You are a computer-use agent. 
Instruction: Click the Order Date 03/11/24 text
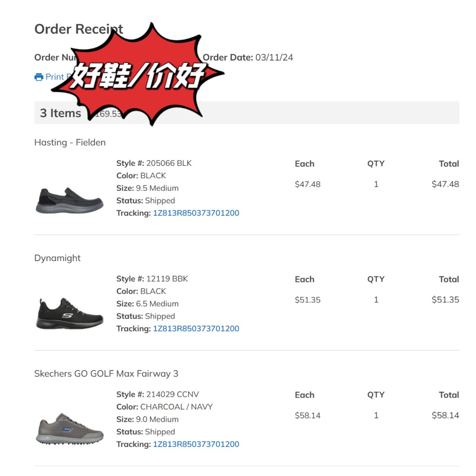pyautogui.click(x=248, y=58)
